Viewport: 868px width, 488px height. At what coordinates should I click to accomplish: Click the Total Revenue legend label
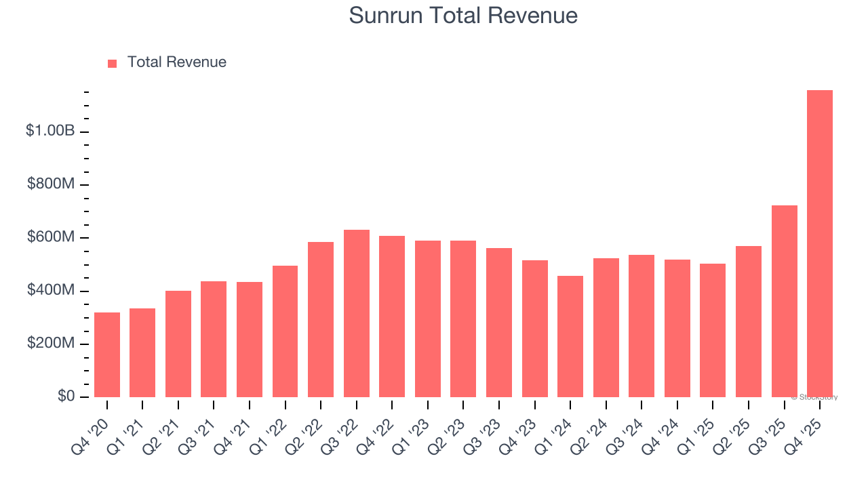click(x=177, y=62)
